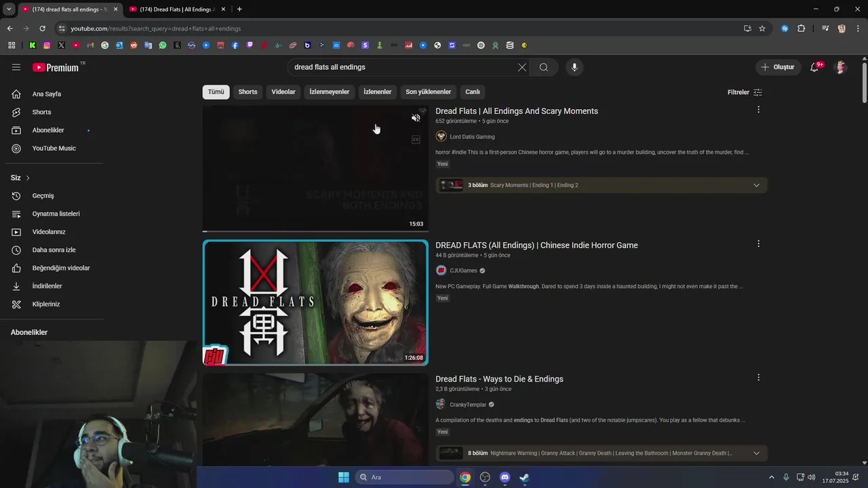Select the Son yüklenenler filter chip
This screenshot has width=868, height=488.
click(429, 92)
